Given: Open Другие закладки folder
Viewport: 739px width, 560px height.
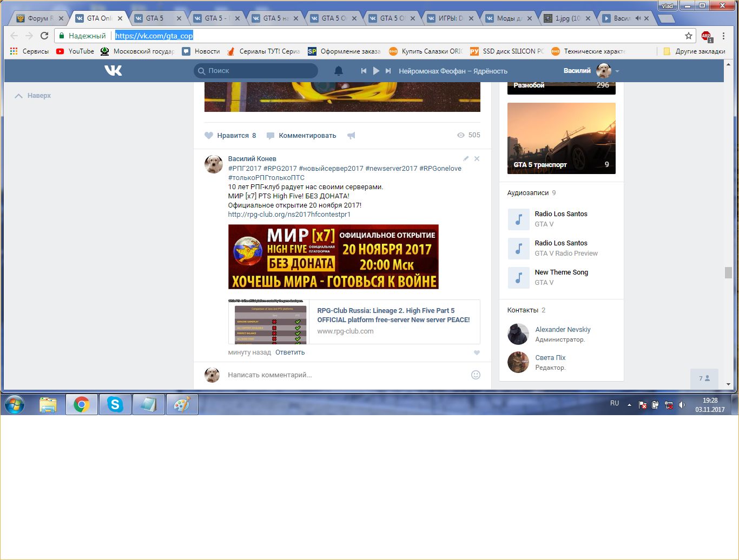Looking at the screenshot, I should coord(694,51).
